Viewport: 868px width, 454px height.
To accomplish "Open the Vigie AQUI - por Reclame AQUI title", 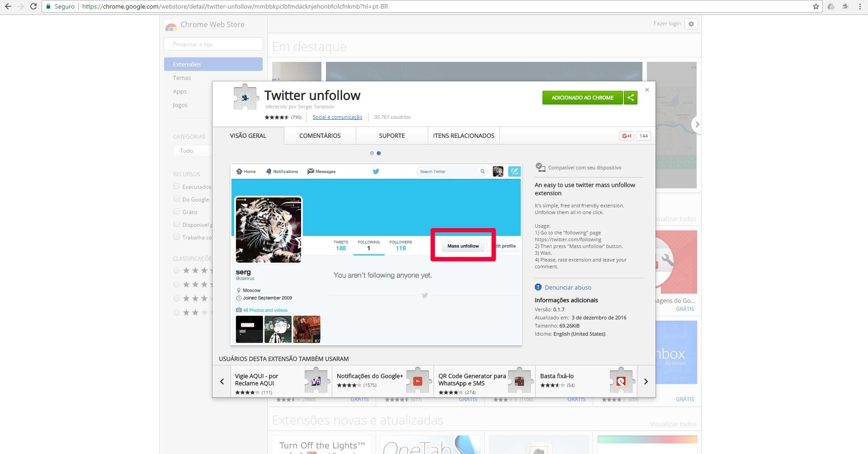I will click(256, 379).
